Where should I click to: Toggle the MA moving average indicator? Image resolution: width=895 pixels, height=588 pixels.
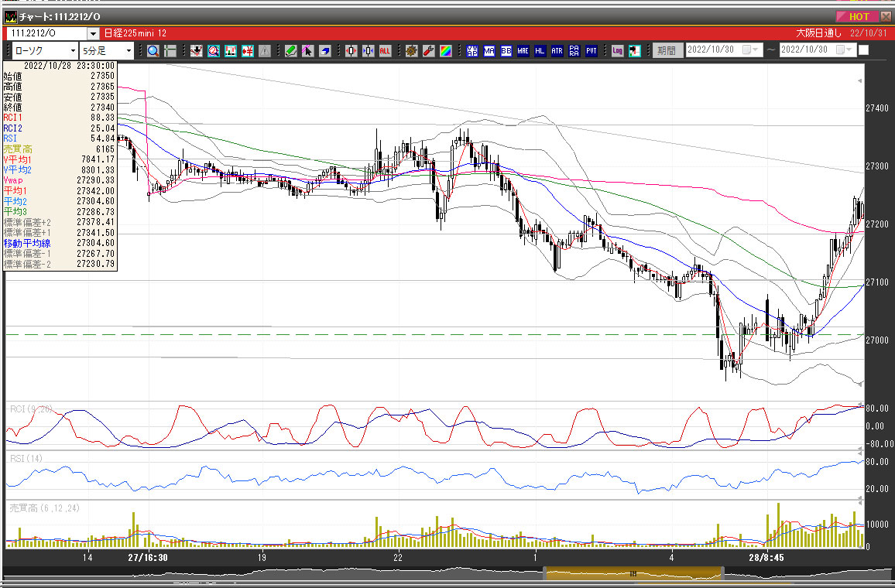(x=489, y=51)
